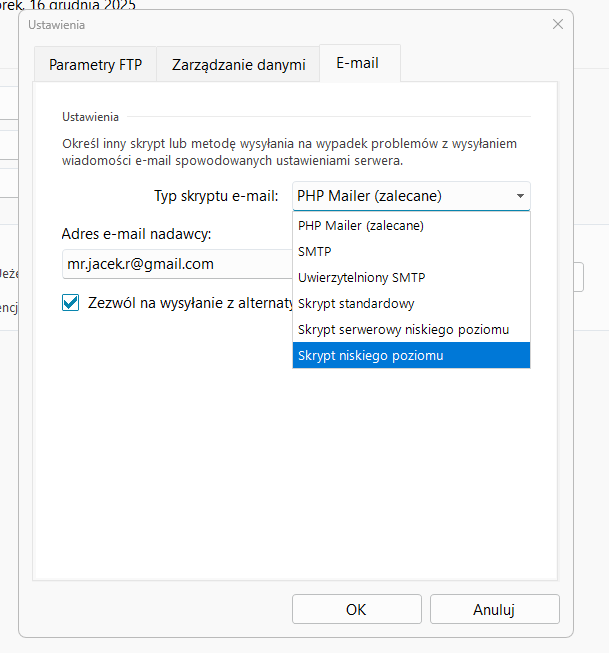The width and height of the screenshot is (609, 653).
Task: Click the Ustawienia group heading
Action: tap(91, 116)
